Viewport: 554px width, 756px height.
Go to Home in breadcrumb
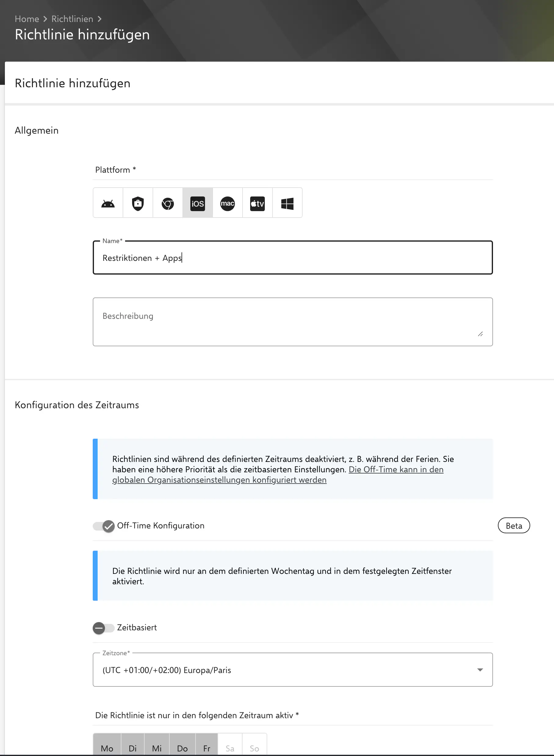click(x=27, y=19)
